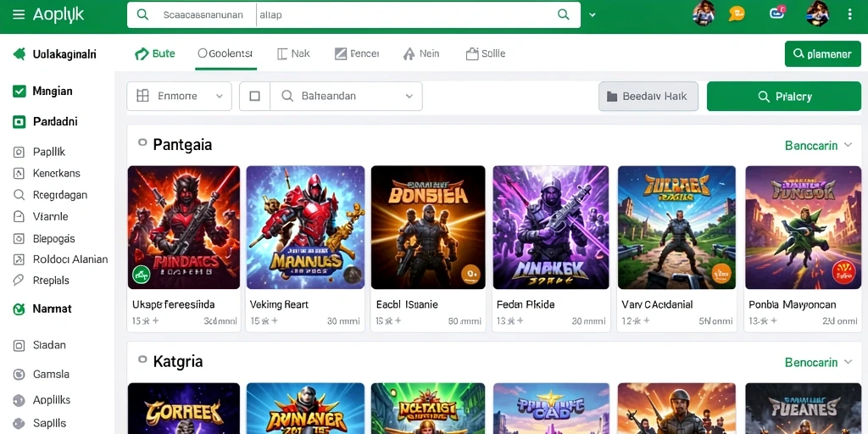Tick the checkbox beside the Balteandan search field
This screenshot has width=868, height=434.
pos(254,97)
